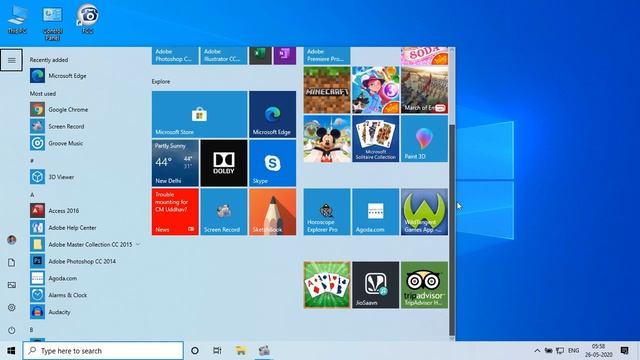
Task: Launch Skype from its tile
Action: click(x=273, y=163)
